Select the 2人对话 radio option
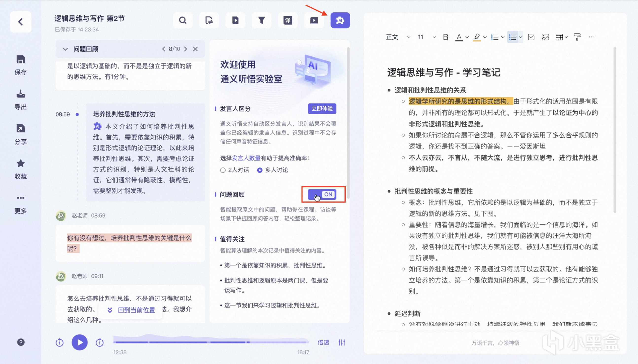 (x=223, y=170)
